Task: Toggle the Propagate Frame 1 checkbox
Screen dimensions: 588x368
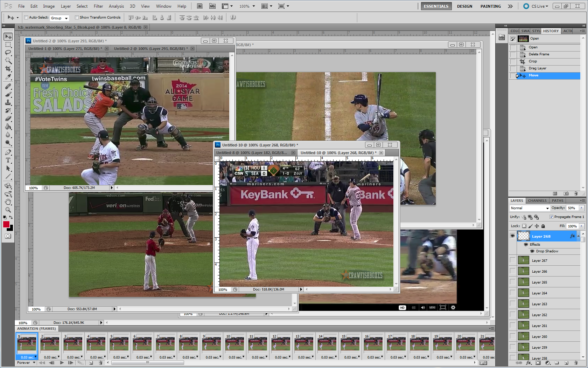Action: 551,217
